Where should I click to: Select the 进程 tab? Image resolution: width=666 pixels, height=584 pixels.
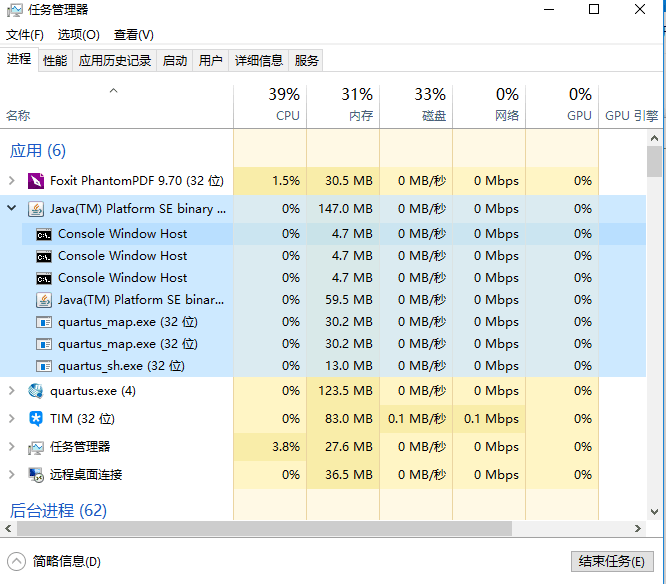coord(19,59)
